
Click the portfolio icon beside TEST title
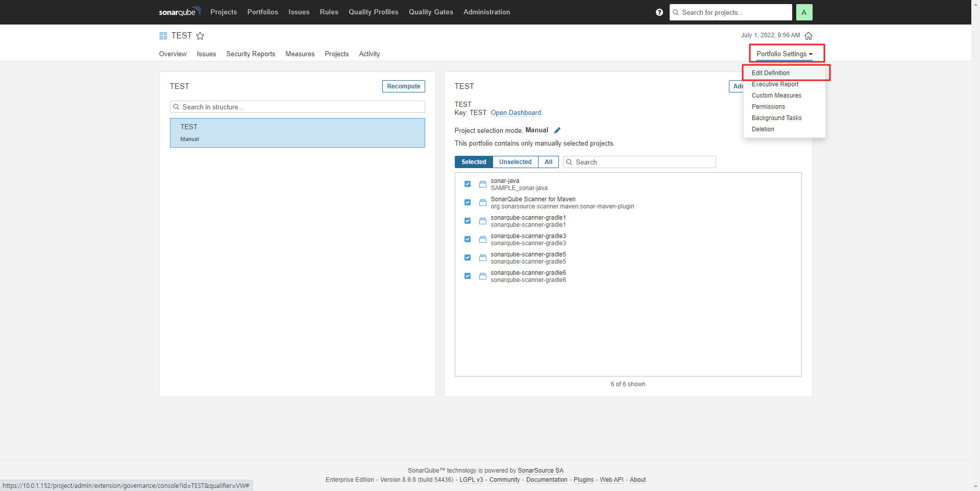click(163, 36)
